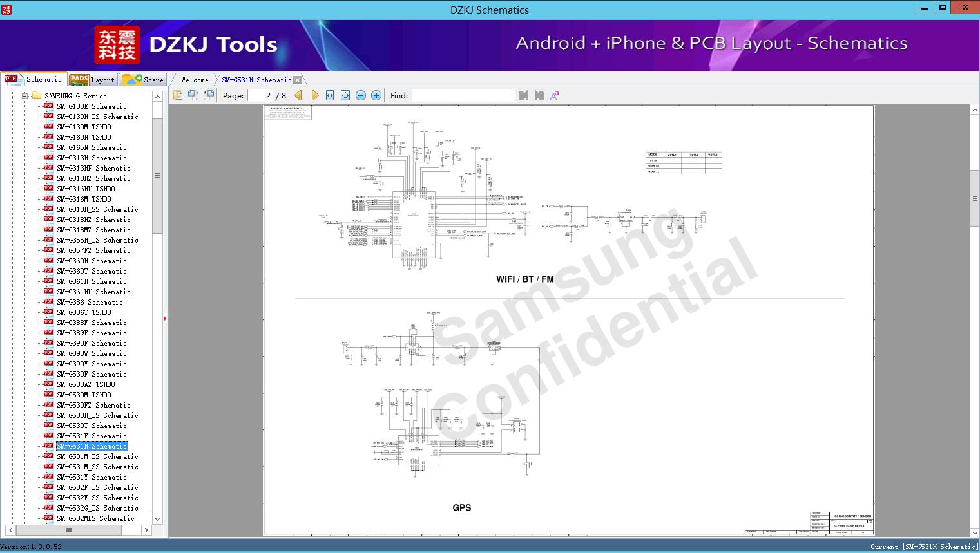Open SM-G160N TSHOO file
Viewport: 980px width, 553px height.
tap(84, 137)
